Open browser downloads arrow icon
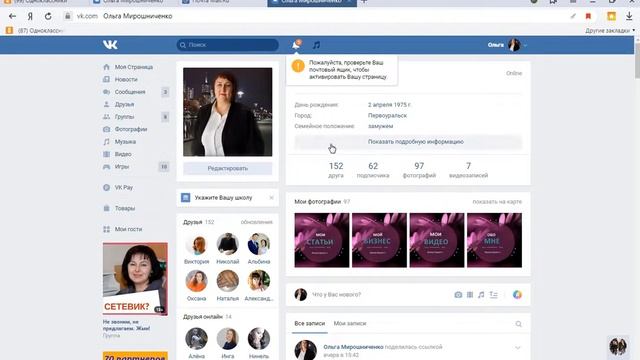This screenshot has width=640, height=360. [629, 16]
